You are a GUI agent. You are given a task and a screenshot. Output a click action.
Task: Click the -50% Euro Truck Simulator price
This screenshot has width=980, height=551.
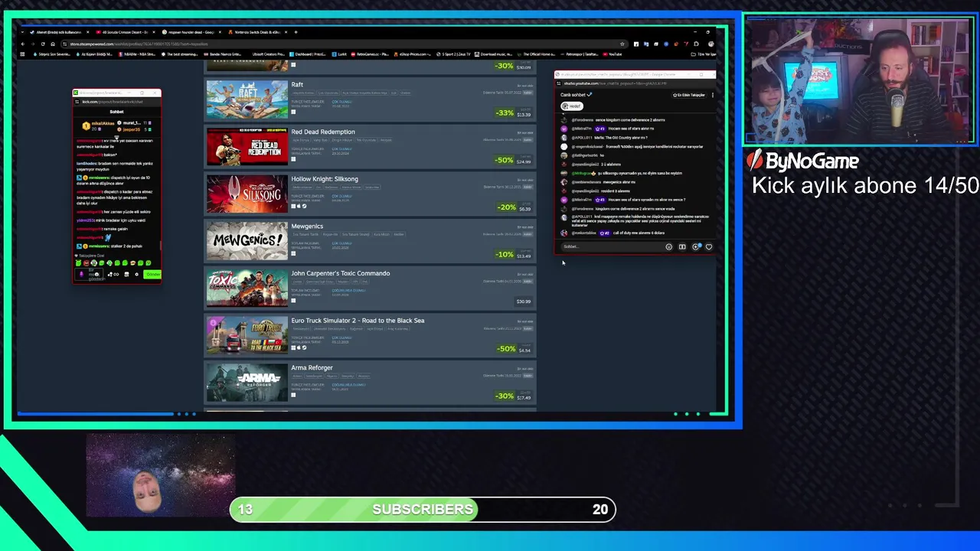click(x=514, y=349)
